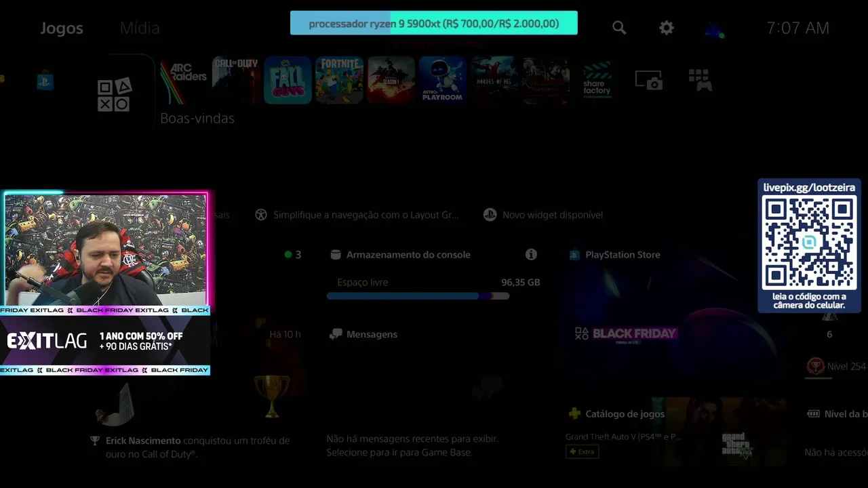Screen dimensions: 868x488
Task: Open the Jogos tab
Action: click(x=62, y=28)
